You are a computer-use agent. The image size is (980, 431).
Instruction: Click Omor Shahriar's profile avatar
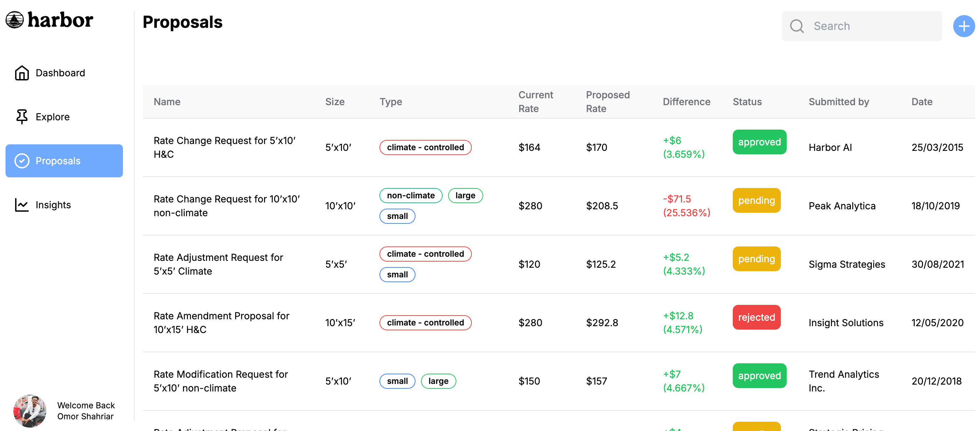coord(29,410)
